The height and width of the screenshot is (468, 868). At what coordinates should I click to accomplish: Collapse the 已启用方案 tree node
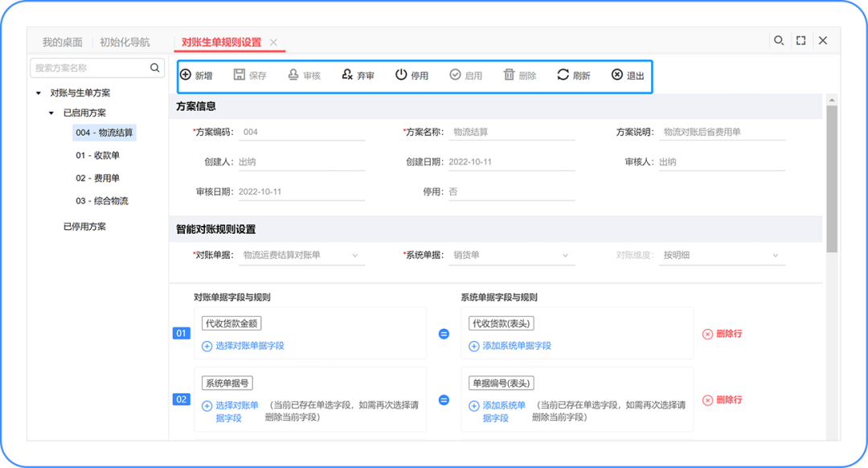51,113
